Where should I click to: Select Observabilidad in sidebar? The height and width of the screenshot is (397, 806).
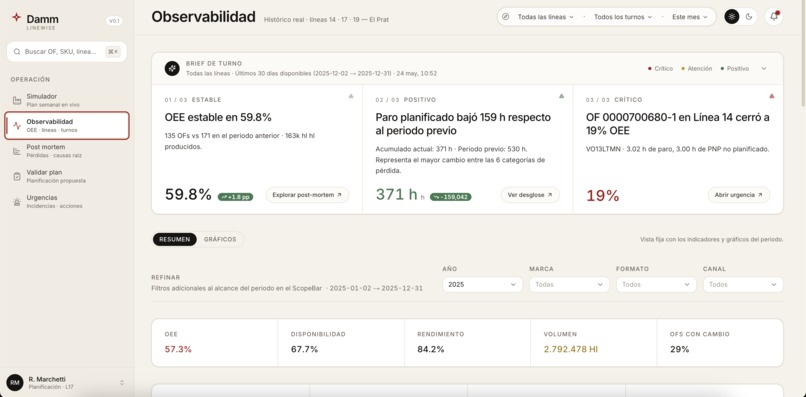pyautogui.click(x=67, y=125)
